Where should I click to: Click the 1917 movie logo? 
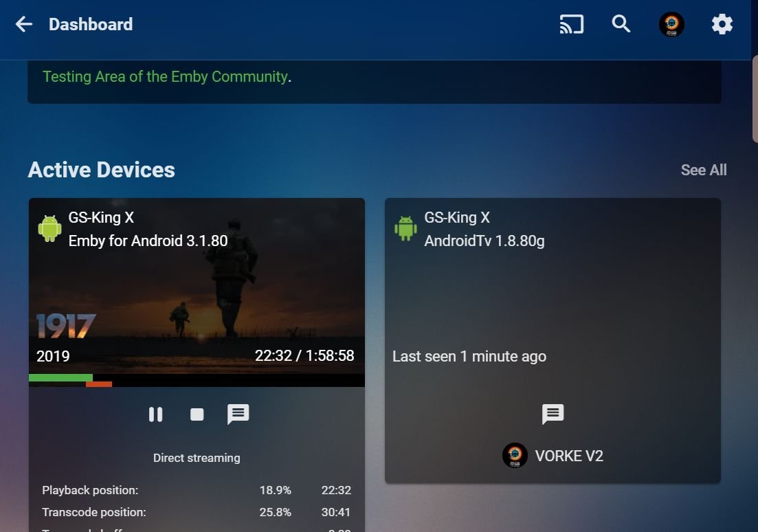pos(66,326)
